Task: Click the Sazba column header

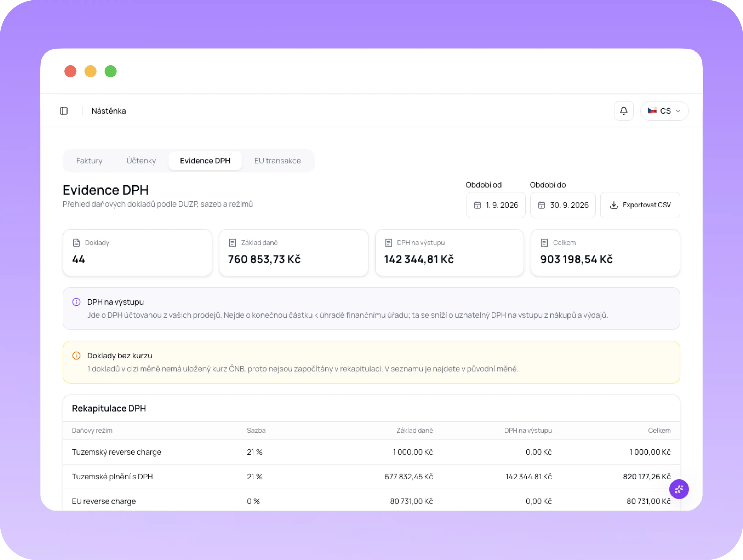Action: coord(256,431)
